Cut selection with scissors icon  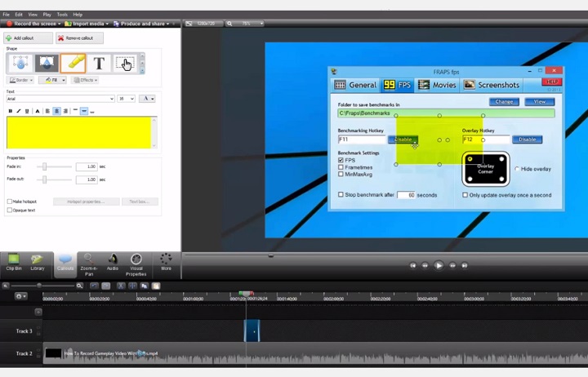pyautogui.click(x=121, y=286)
